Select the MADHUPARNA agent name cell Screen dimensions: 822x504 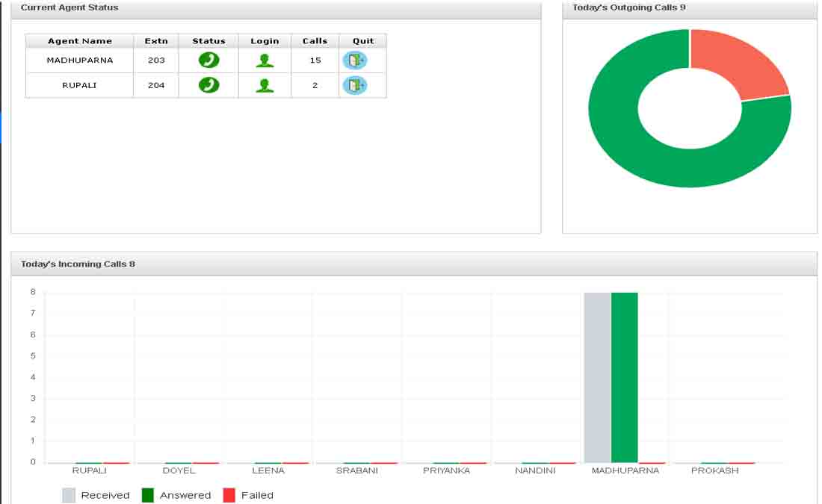point(80,60)
